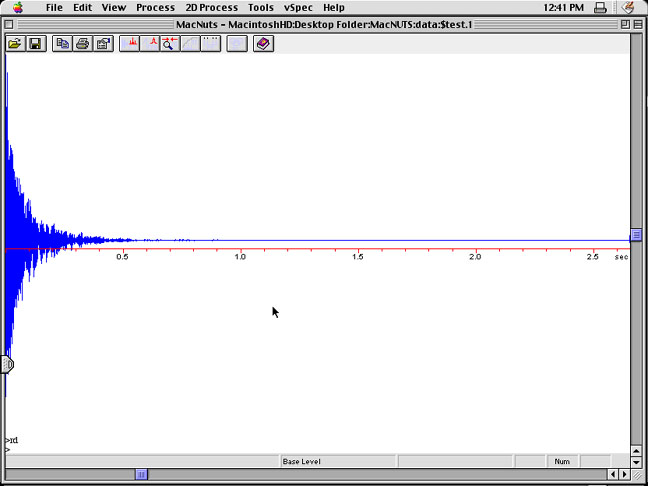Click the vertical scrollbar thumb at right edge
Image resolution: width=648 pixels, height=486 pixels.
[x=636, y=235]
